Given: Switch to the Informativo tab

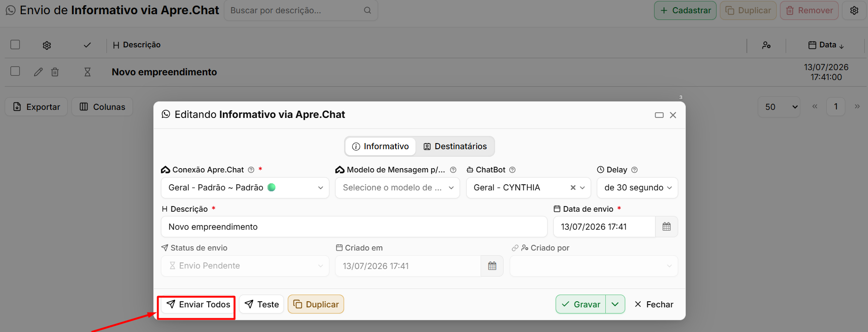Looking at the screenshot, I should click(x=381, y=146).
